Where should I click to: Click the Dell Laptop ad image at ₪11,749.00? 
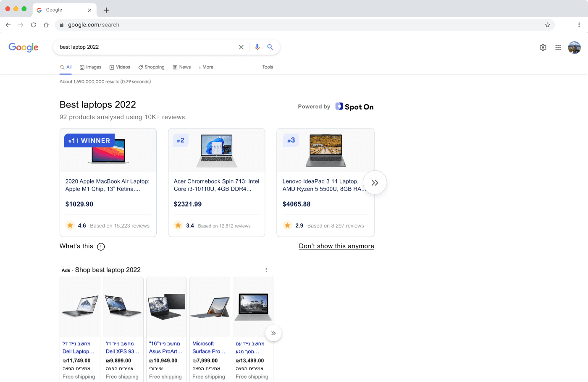click(x=80, y=306)
